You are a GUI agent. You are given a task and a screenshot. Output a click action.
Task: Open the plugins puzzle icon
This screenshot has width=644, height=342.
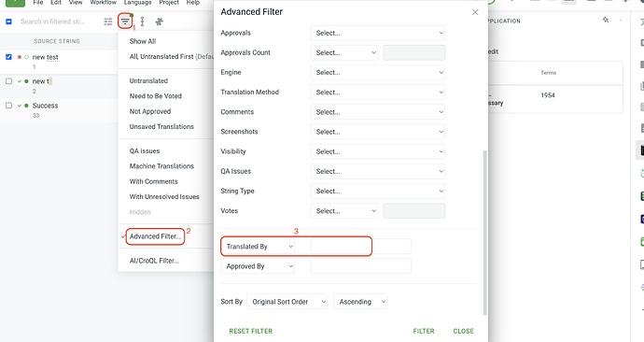click(159, 21)
